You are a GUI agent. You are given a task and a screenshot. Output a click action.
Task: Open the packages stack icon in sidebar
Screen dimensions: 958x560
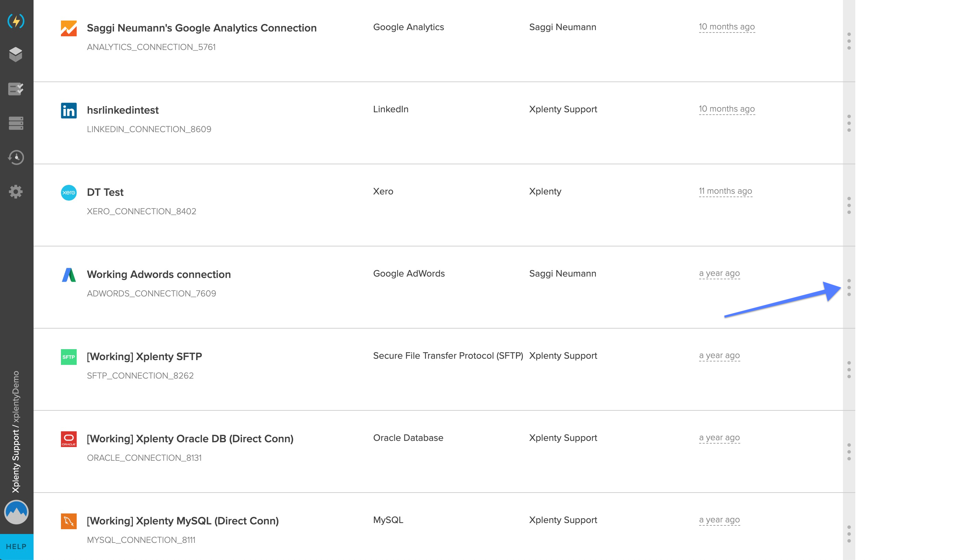pyautogui.click(x=16, y=54)
